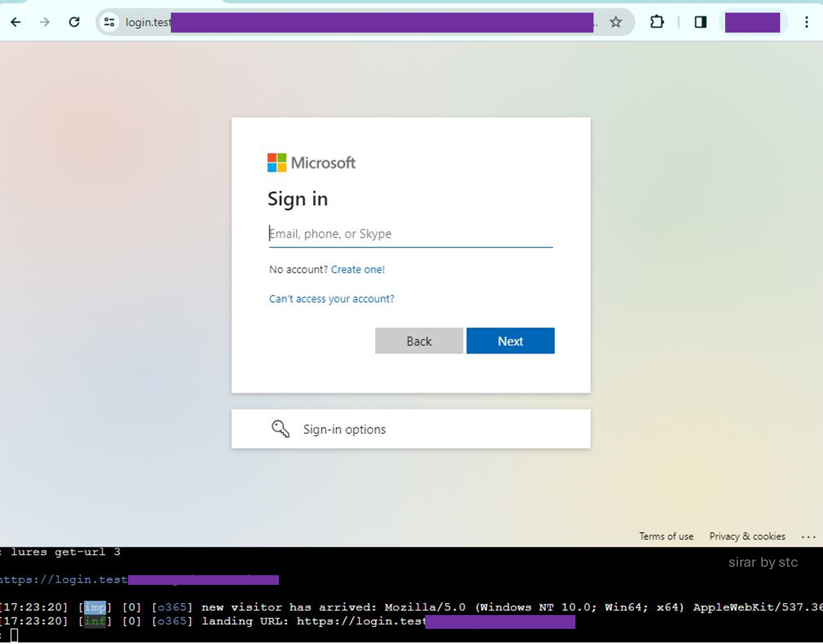
Task: Click "lures get-url 3" terminal command
Action: point(66,552)
